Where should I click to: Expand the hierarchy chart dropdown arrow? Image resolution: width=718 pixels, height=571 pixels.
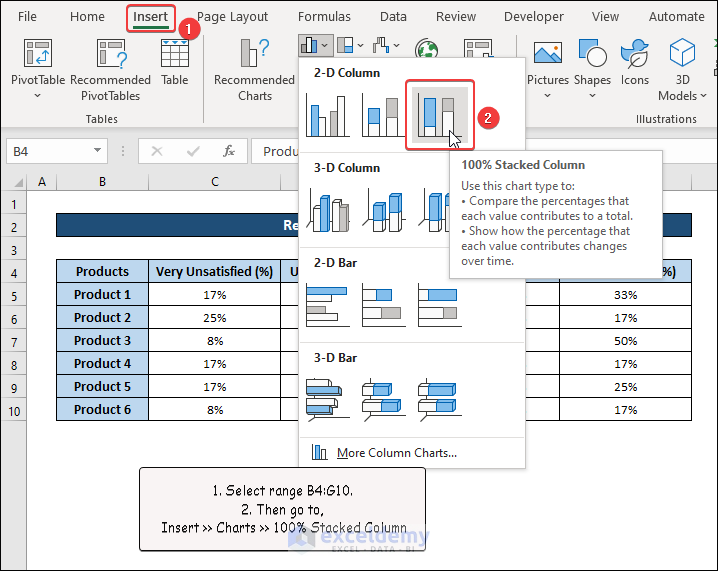tap(360, 45)
